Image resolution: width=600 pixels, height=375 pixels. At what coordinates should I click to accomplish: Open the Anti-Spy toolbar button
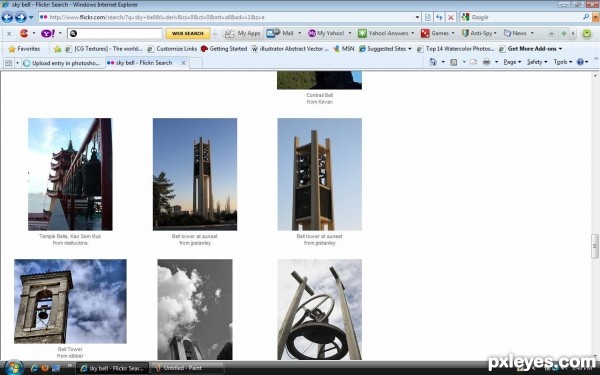(x=477, y=33)
